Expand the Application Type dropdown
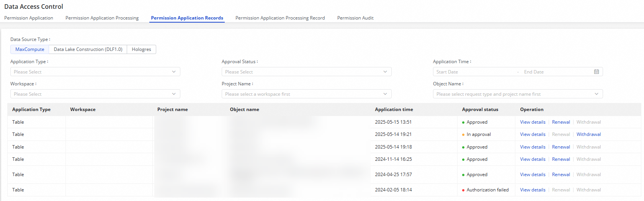This screenshot has width=644, height=201. tap(95, 72)
